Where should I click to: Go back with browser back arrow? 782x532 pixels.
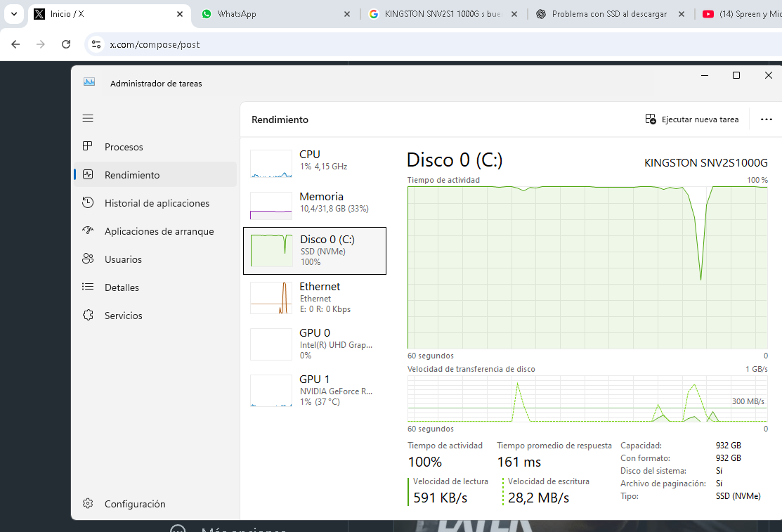pos(15,44)
